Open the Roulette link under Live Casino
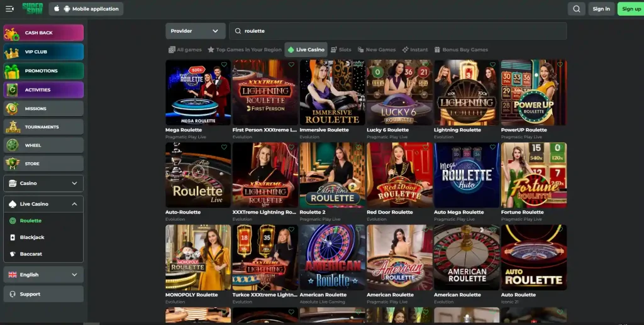This screenshot has height=325, width=644. pyautogui.click(x=30, y=221)
